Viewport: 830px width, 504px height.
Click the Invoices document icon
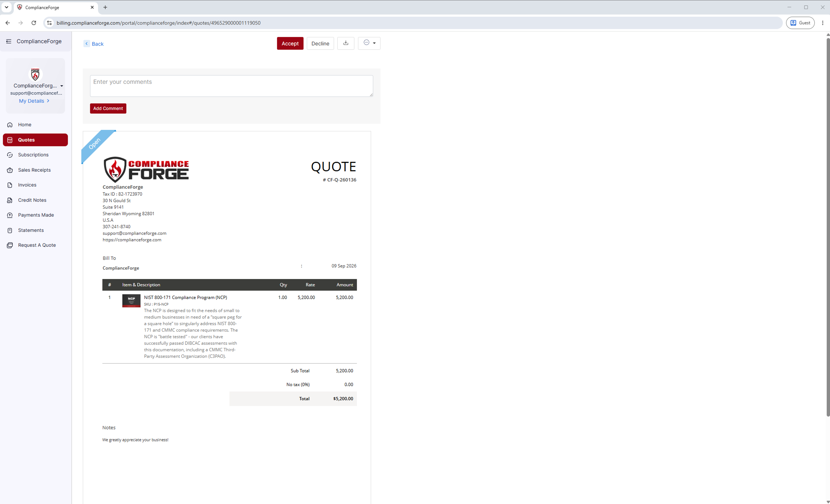point(10,185)
